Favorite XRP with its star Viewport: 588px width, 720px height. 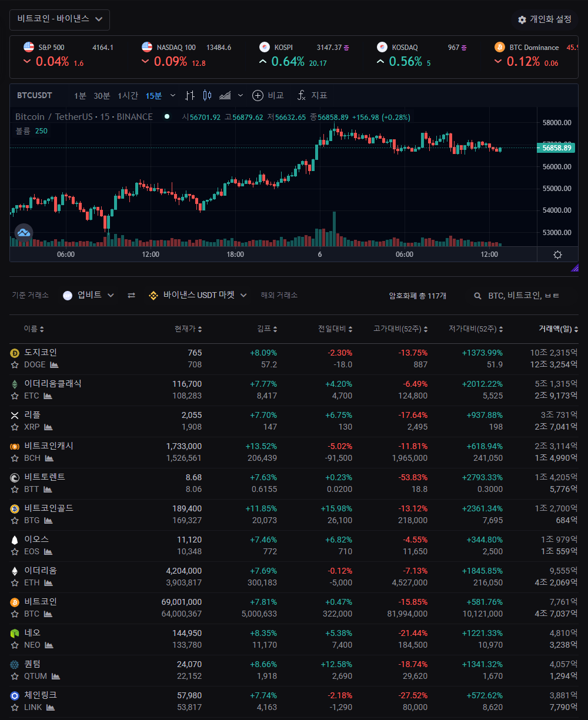pos(15,427)
